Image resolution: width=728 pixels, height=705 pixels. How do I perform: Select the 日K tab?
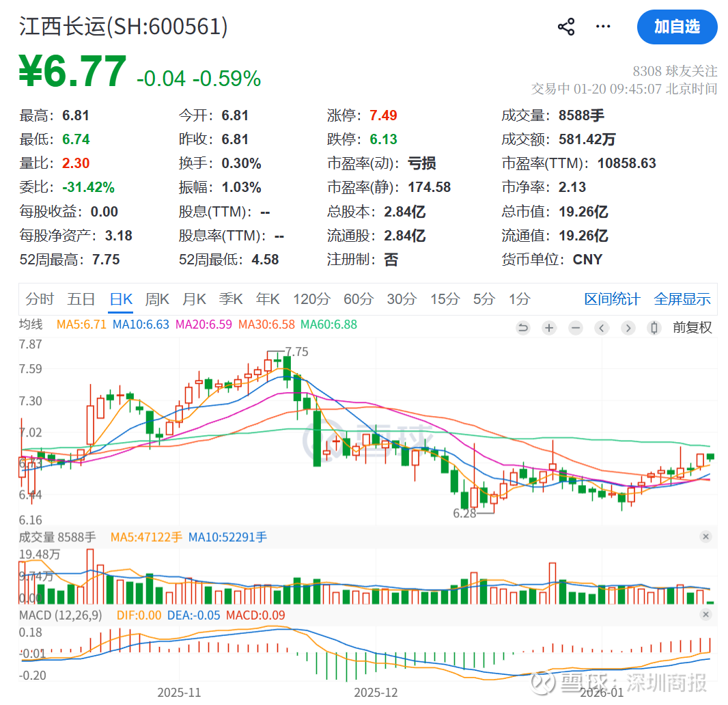coord(121,299)
